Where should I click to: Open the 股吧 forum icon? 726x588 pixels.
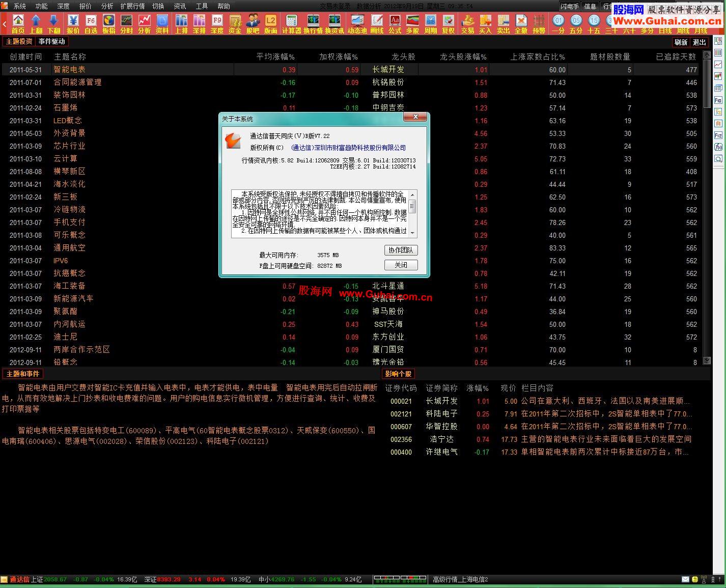point(253,24)
